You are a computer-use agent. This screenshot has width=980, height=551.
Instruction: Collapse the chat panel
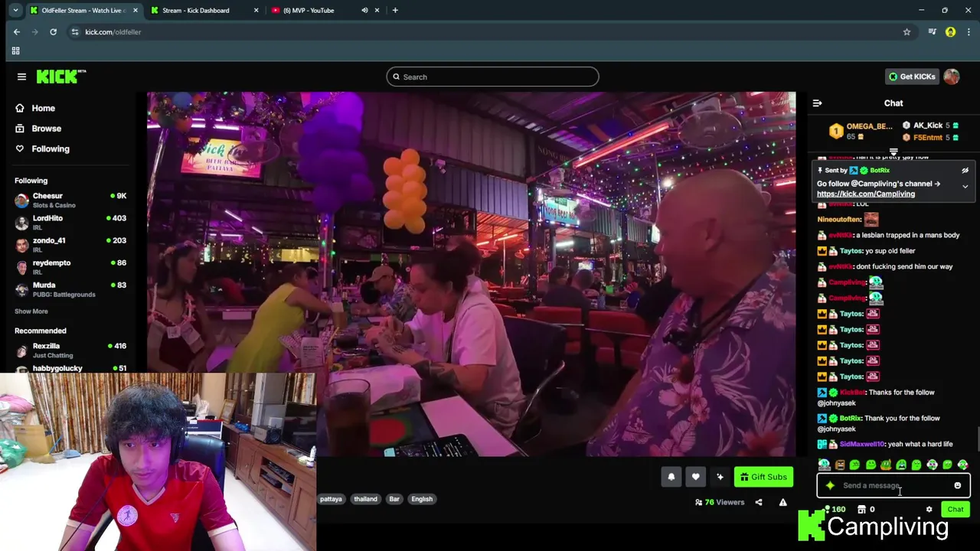817,103
